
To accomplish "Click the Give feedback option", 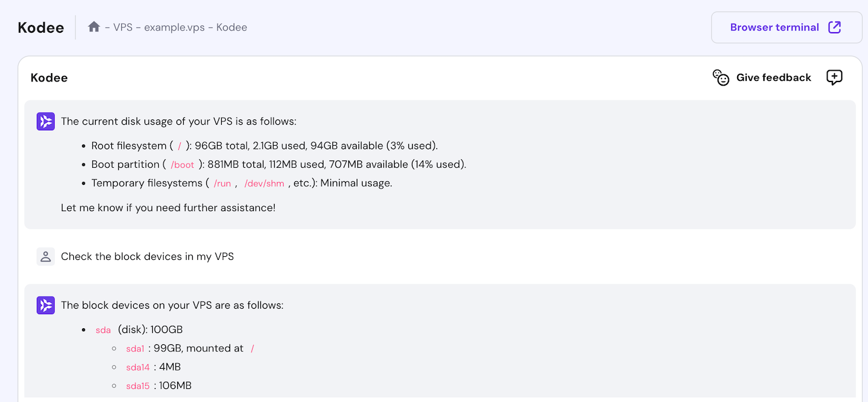I will point(773,77).
